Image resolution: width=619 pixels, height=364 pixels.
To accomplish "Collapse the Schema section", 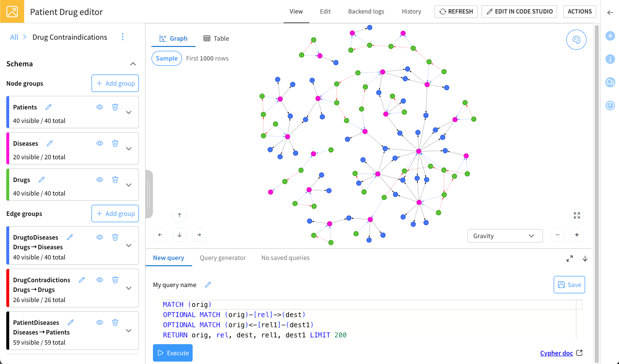I will (x=133, y=64).
